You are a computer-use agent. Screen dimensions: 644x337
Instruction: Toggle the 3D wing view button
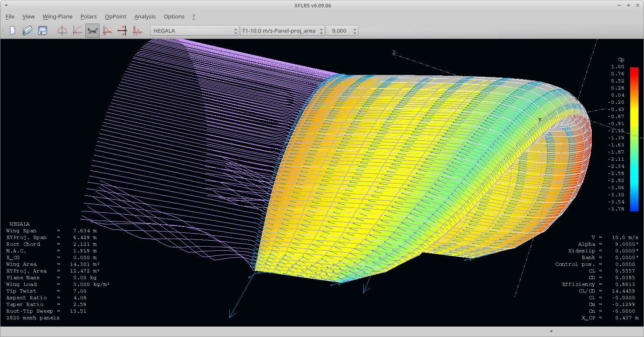click(x=92, y=31)
